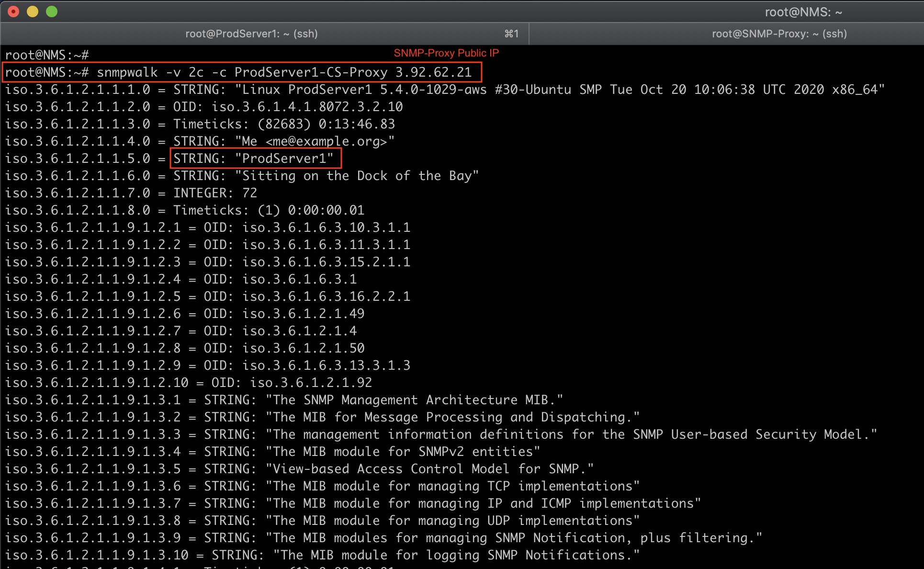
Task: Click the highlighted STRING "ProdServer1" value
Action: tap(255, 159)
